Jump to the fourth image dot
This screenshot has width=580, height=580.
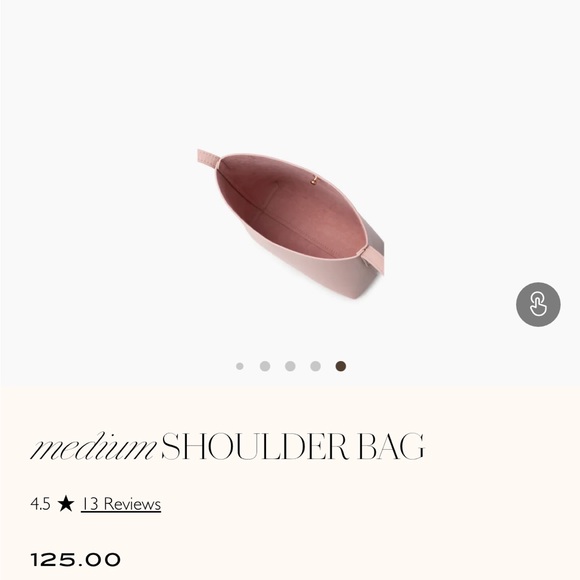316,366
